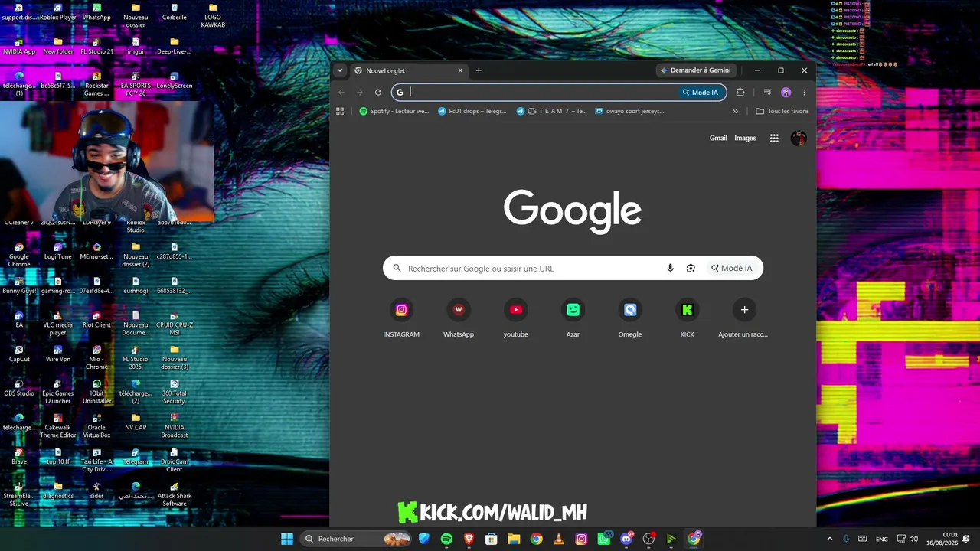Open Chrome media controls icon
Viewport: 980px width, 551px height.
(x=767, y=93)
